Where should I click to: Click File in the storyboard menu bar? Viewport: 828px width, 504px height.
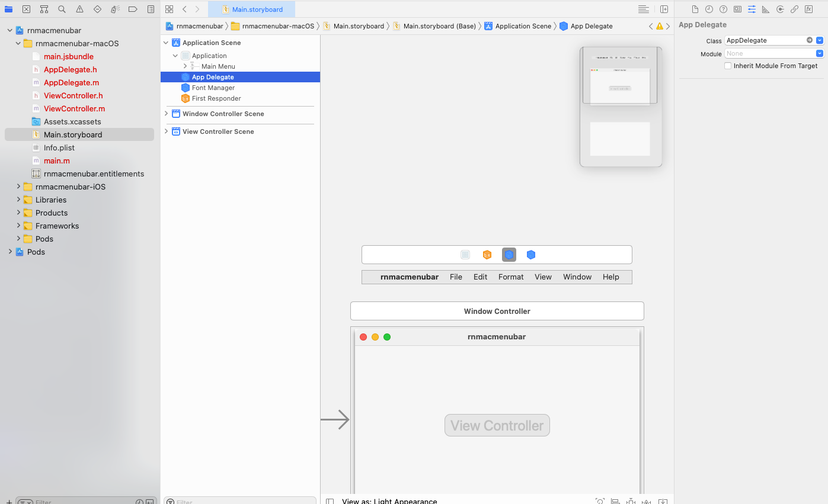pyautogui.click(x=456, y=277)
